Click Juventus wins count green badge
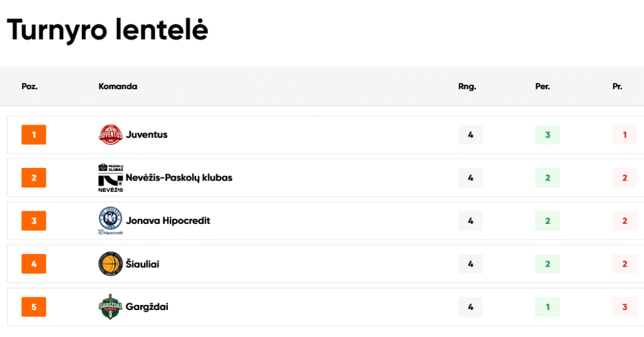 click(x=547, y=135)
